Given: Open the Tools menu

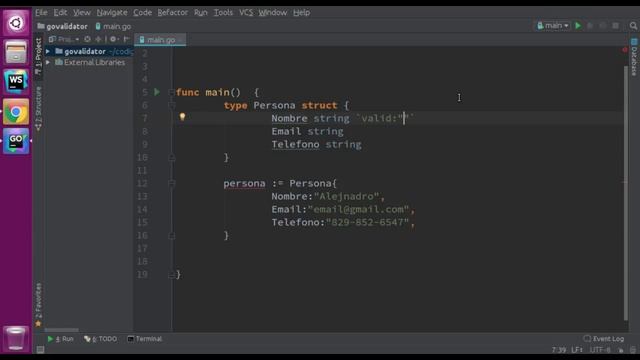Looking at the screenshot, I should (223, 13).
